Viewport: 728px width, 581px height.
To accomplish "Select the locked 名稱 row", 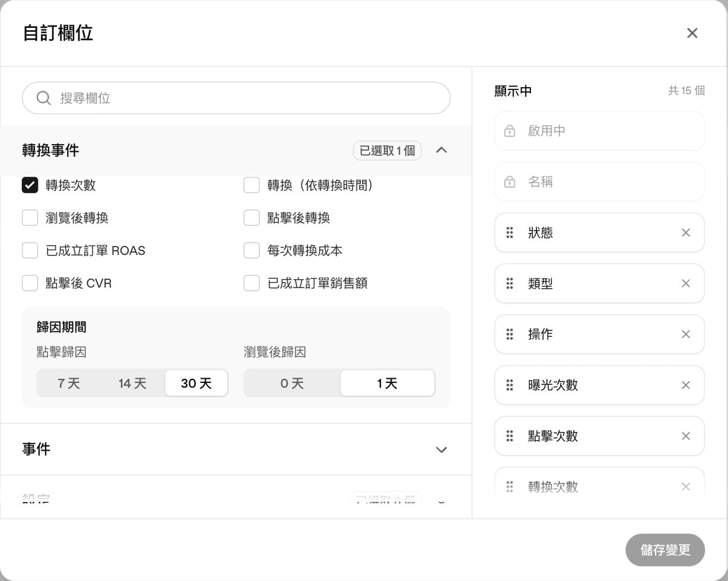I will 599,182.
